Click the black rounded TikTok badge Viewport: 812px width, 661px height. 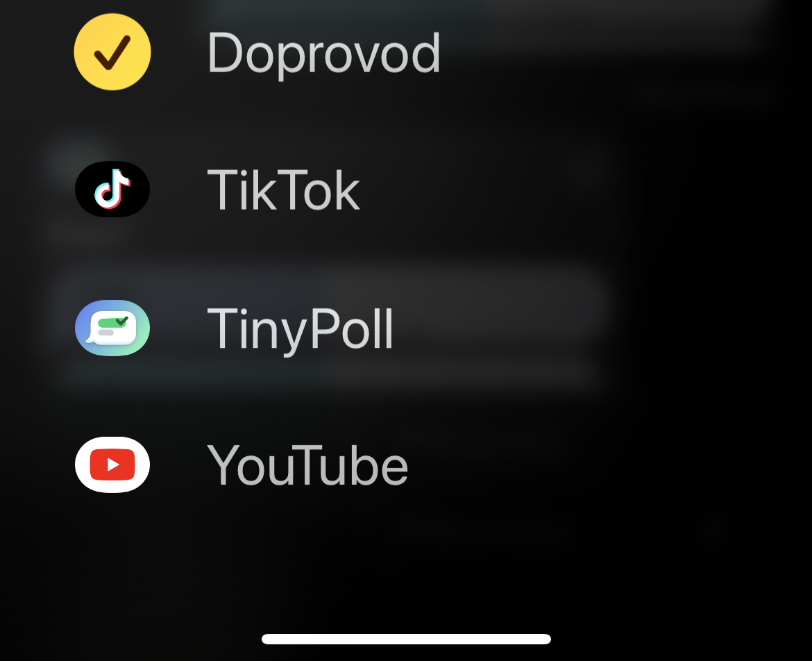(112, 189)
